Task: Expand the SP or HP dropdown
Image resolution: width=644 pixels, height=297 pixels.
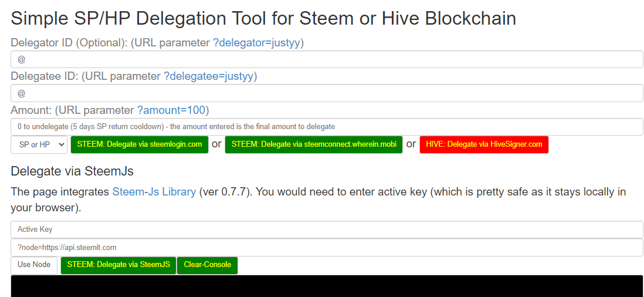Action: pos(39,145)
